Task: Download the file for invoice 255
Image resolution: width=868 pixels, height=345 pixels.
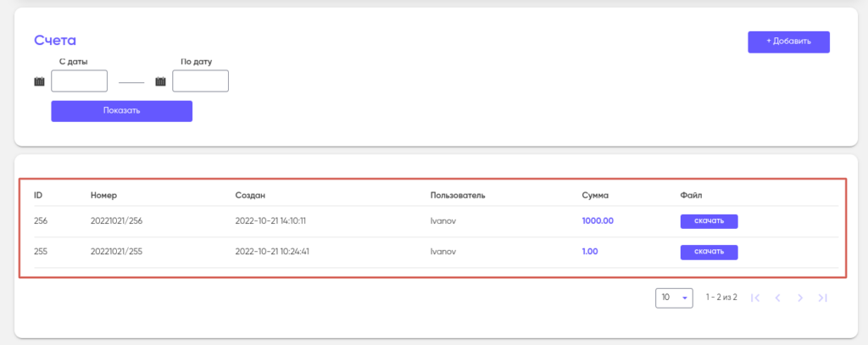Action: click(x=709, y=252)
